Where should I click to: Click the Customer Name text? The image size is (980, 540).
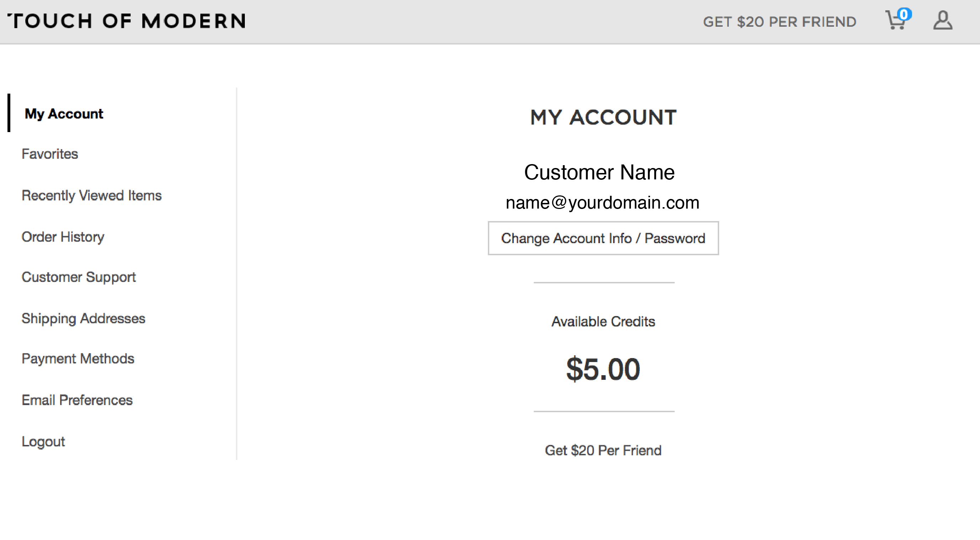pos(600,172)
